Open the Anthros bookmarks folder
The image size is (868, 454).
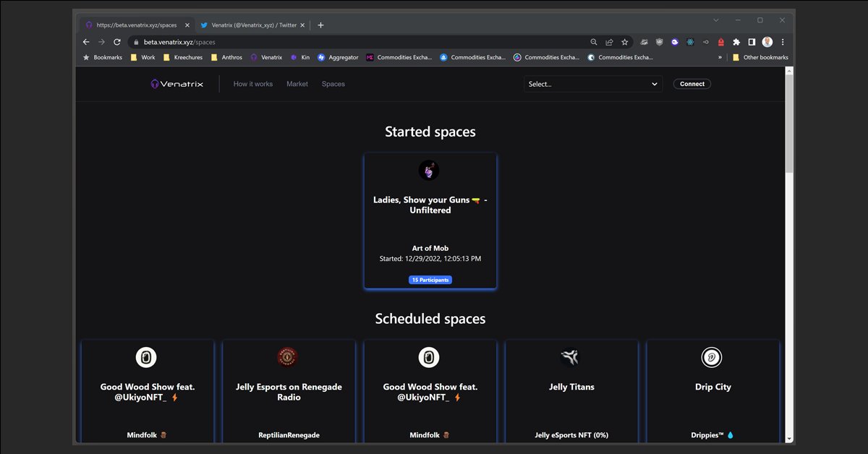226,57
